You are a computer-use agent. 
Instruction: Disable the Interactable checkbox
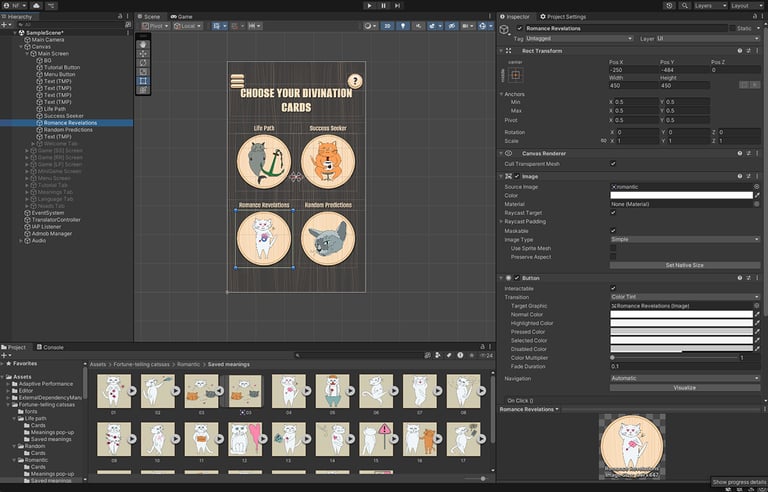[x=613, y=288]
